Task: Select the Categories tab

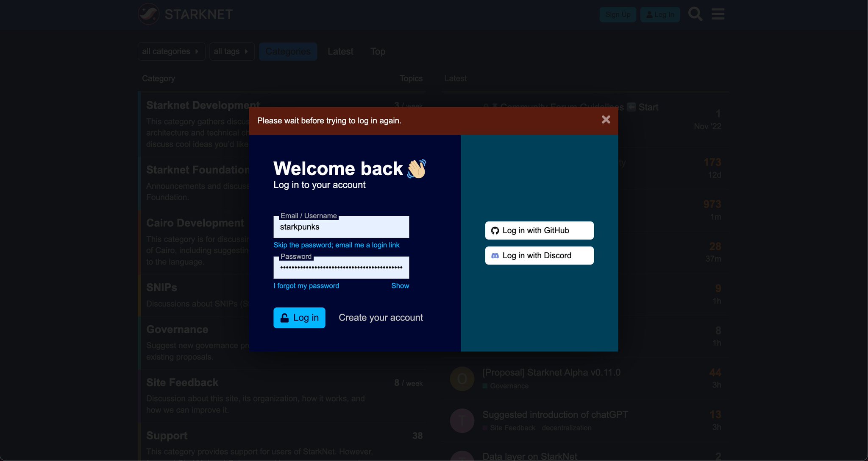Action: [288, 51]
